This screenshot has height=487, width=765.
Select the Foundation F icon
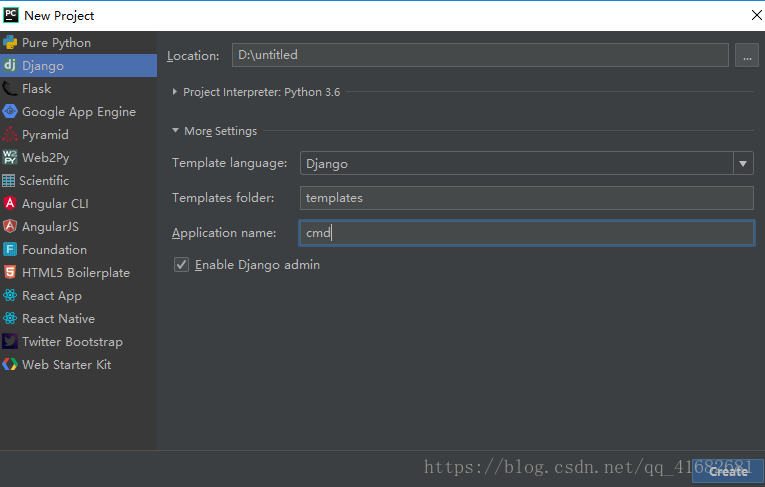point(10,249)
